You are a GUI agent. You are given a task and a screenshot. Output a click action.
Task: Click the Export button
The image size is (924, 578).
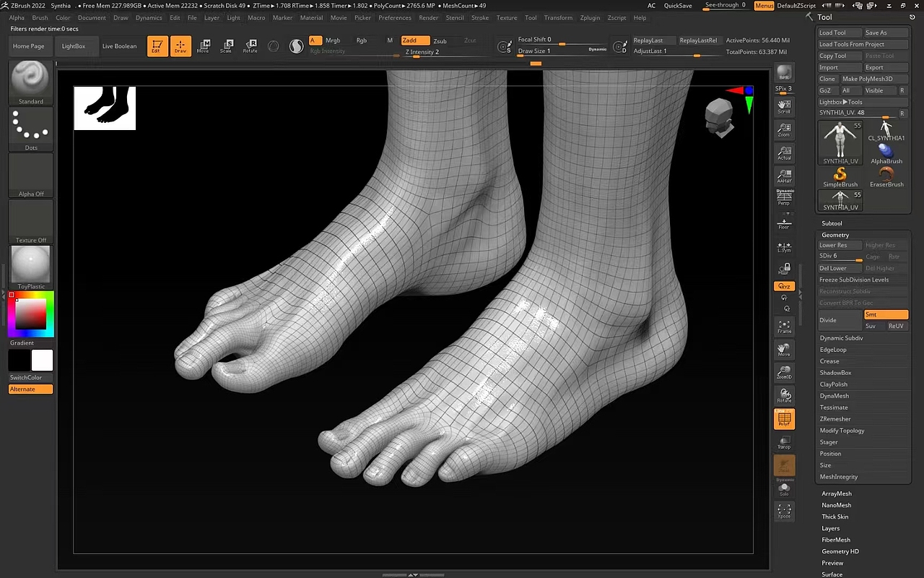tap(885, 67)
